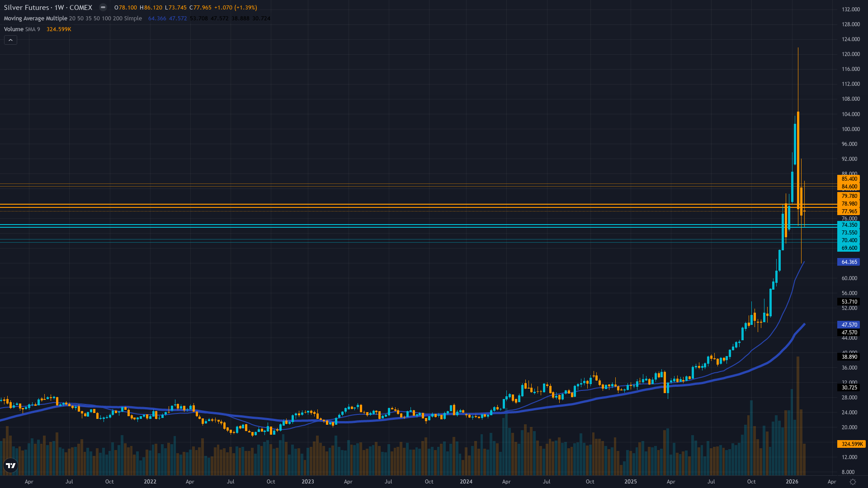Screen dimensions: 868x488
Task: Click the 47.570 moving average price label
Action: (x=848, y=324)
